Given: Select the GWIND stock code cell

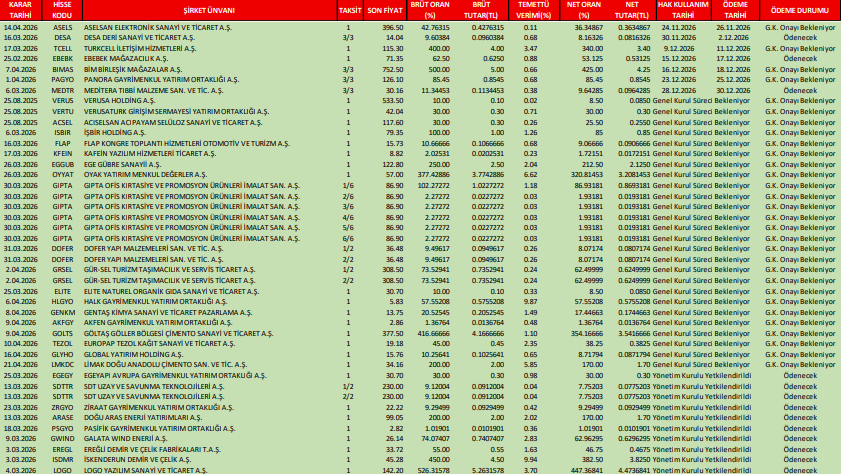Looking at the screenshot, I should (x=63, y=438).
